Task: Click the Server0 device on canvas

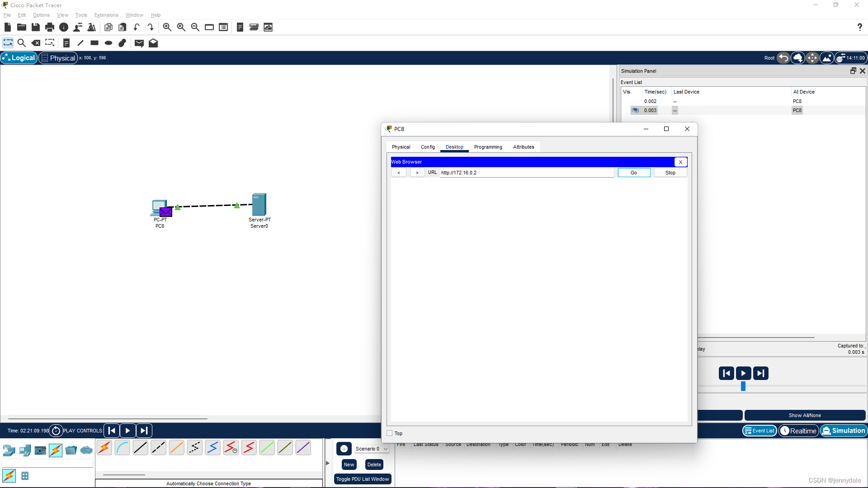Action: tap(259, 205)
